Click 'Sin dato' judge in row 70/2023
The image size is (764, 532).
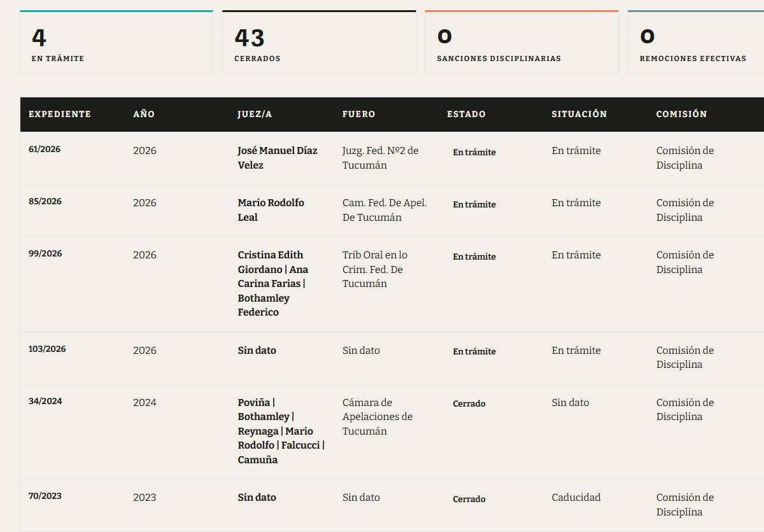(257, 498)
